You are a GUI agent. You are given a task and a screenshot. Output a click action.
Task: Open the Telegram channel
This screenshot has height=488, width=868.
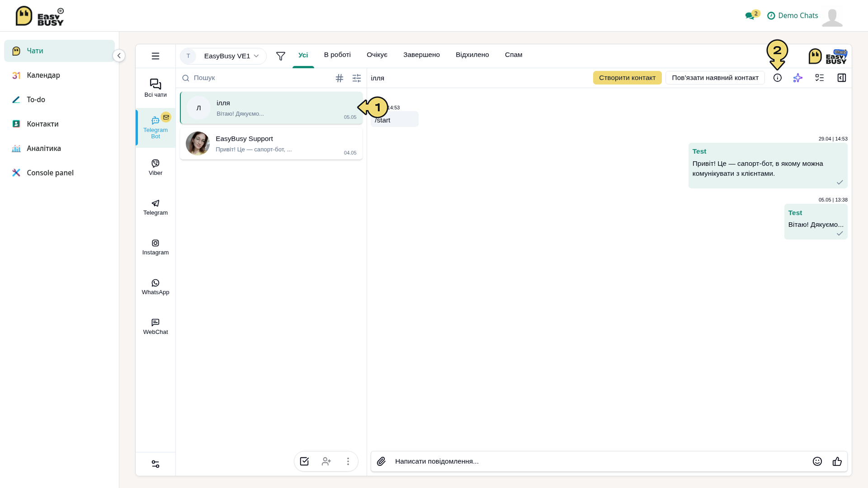(x=155, y=207)
